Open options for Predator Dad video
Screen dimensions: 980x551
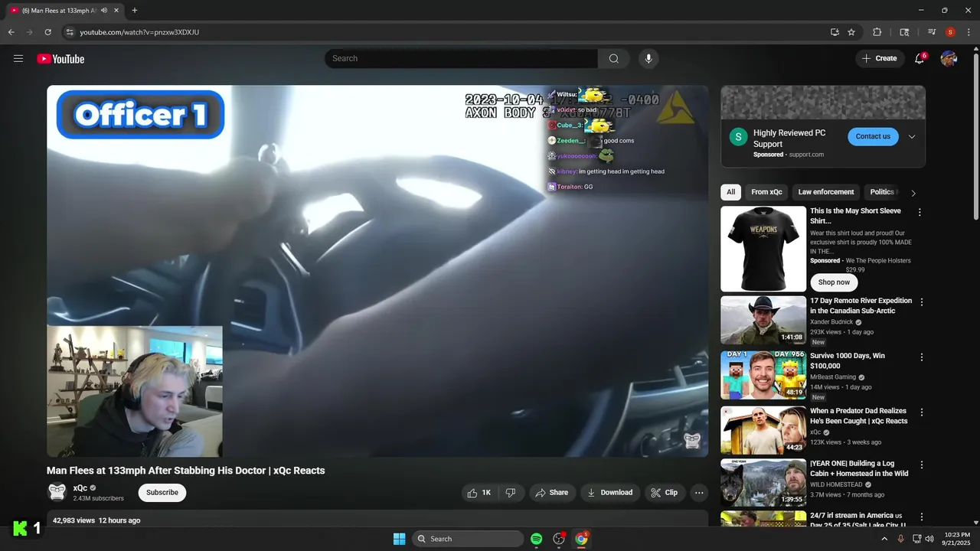pos(921,412)
